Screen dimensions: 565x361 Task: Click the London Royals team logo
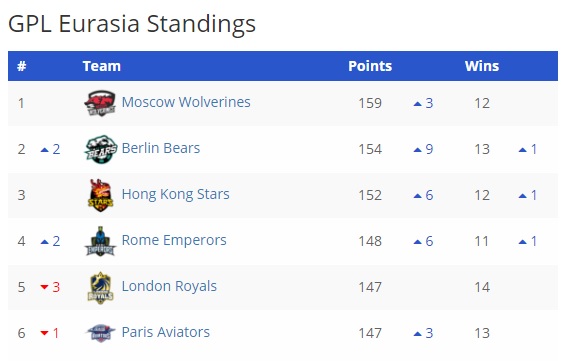coord(101,288)
